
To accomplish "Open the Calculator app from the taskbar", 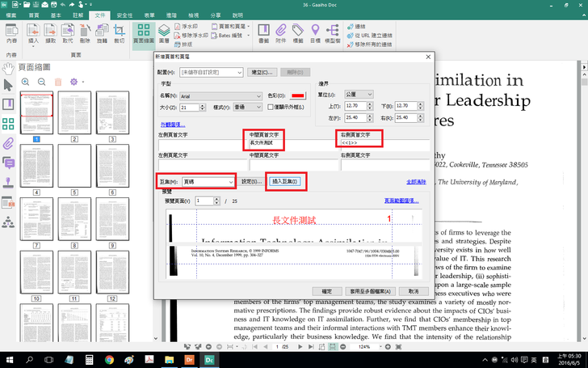I will pyautogui.click(x=89, y=358).
